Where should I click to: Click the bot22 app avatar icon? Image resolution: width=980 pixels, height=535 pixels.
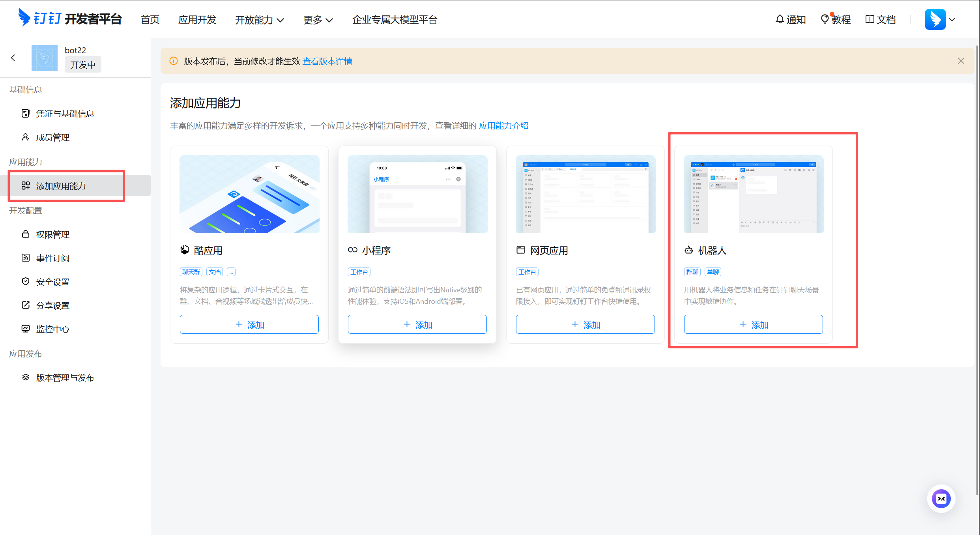[45, 58]
